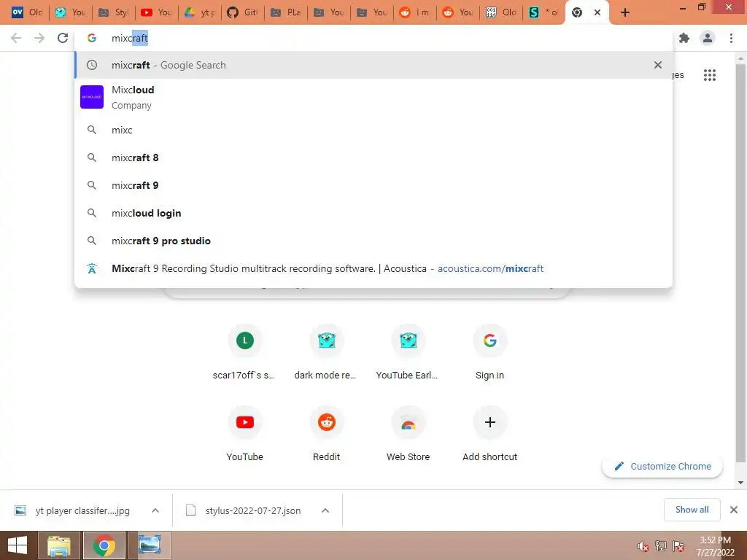Open the 'YouTube Earl...' shortcut

click(x=409, y=352)
